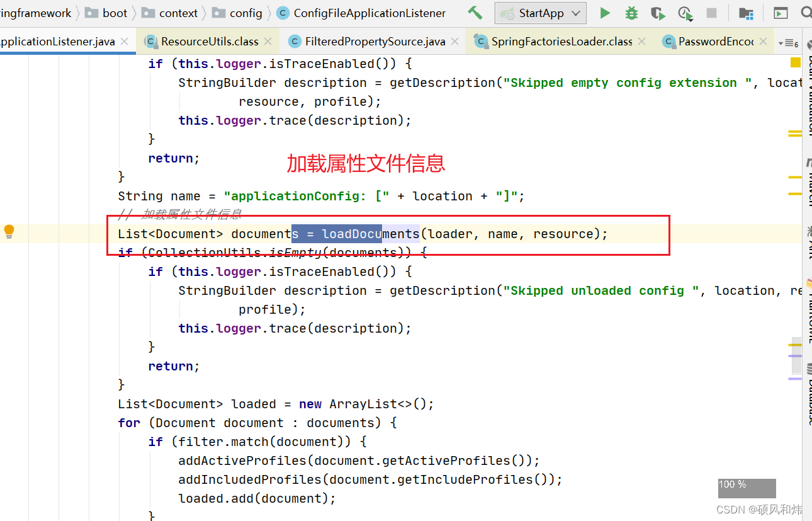812x521 pixels.
Task: Build the project with the hammer icon
Action: tap(475, 13)
